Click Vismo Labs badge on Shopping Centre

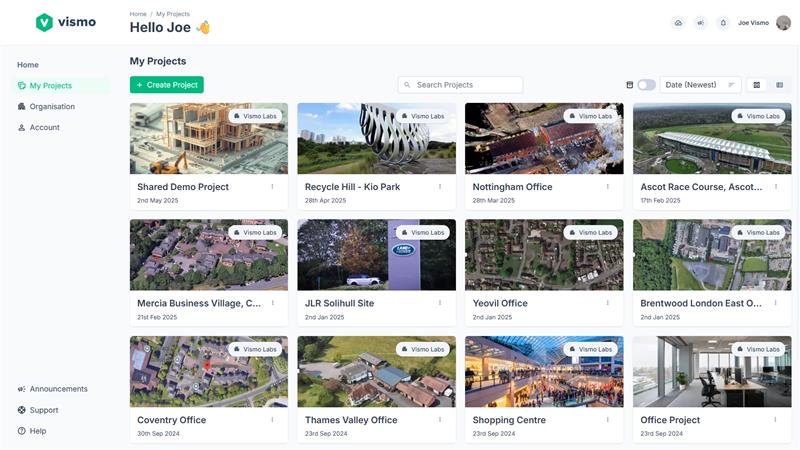(591, 349)
